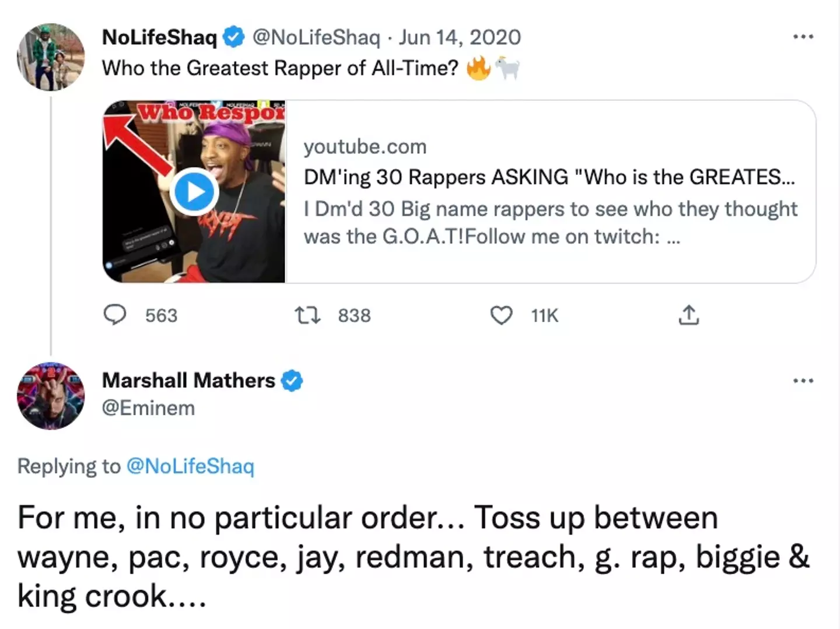This screenshot has height=629, width=840.
Task: Open the Marshall Mathers display name
Action: (188, 381)
